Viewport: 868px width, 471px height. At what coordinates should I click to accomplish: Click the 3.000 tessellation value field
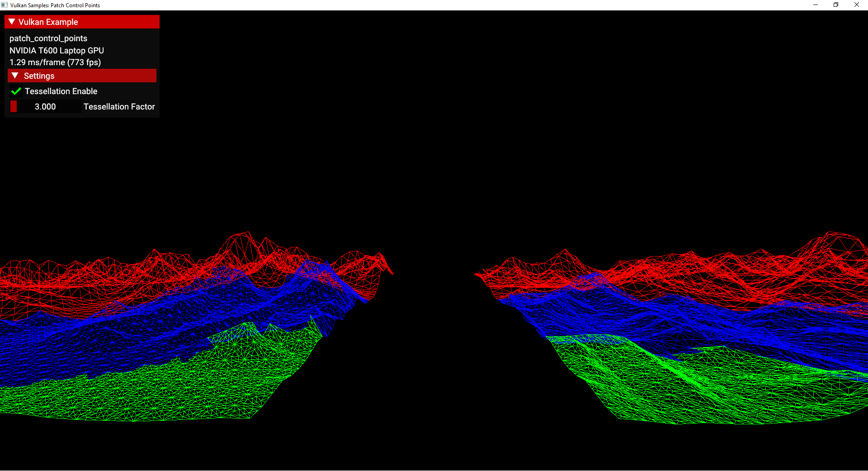[x=45, y=107]
